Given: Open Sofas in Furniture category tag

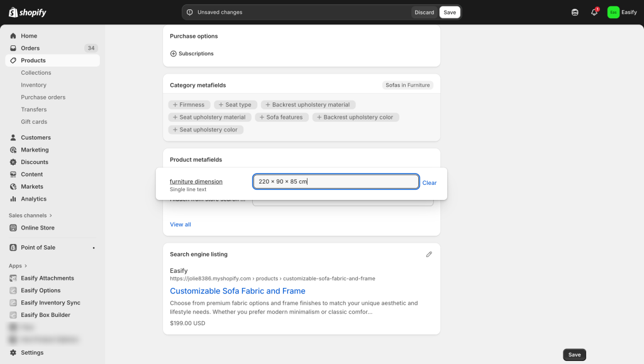Looking at the screenshot, I should coord(408,85).
